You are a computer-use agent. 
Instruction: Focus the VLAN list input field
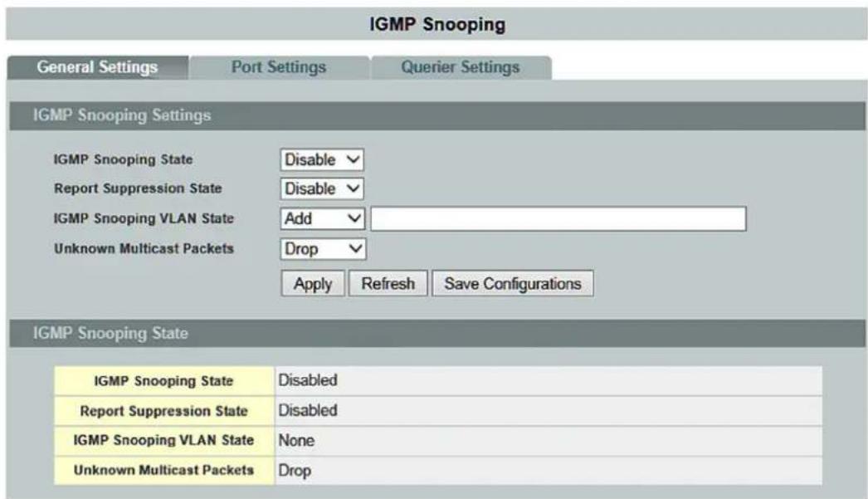coord(558,218)
